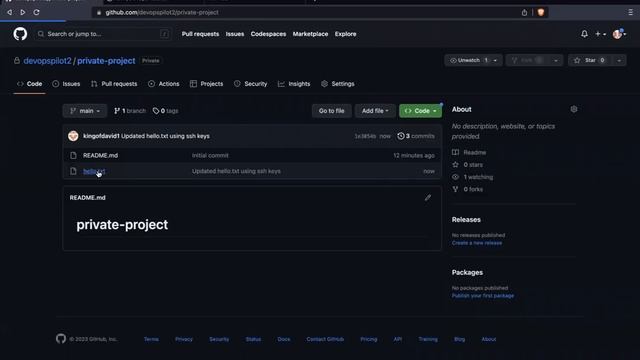The width and height of the screenshot is (640, 360).
Task: Edit README with the pencil icon
Action: click(428, 198)
